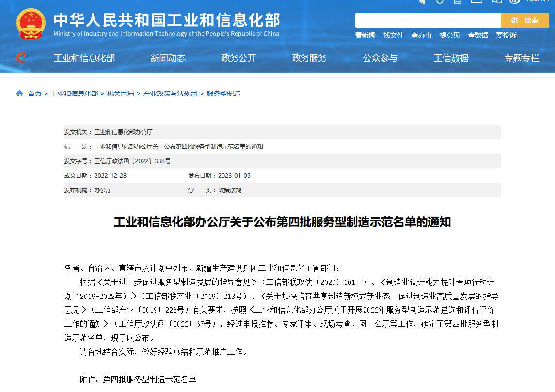Open the 公众参与 navigation menu
Image resolution: width=555 pixels, height=392 pixels.
click(x=380, y=58)
